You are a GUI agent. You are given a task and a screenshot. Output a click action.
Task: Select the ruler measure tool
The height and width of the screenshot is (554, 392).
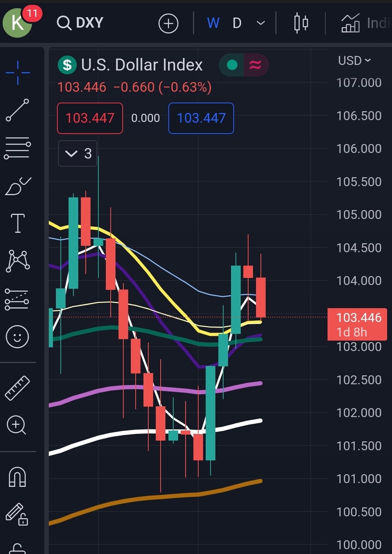(18, 388)
